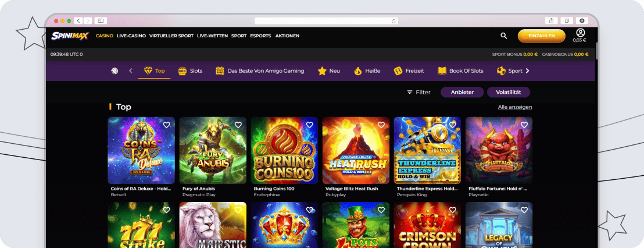Viewport: 644px width, 248px height.
Task: Show more categories with right chevron
Action: (527, 71)
